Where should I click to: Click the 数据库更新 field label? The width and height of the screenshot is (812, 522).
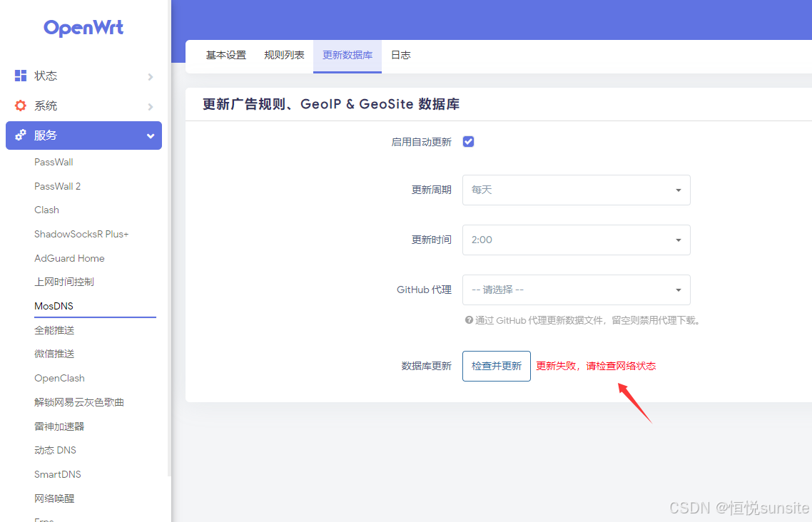tap(426, 367)
